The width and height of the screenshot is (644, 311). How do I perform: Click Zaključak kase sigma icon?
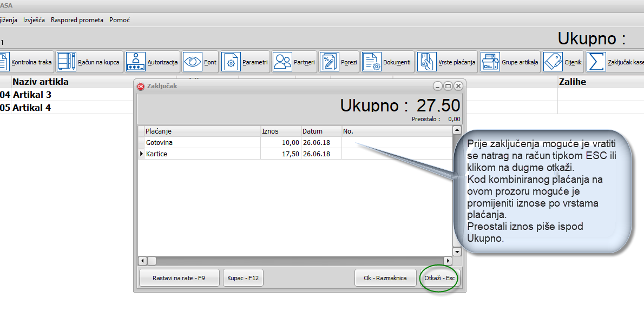[596, 62]
